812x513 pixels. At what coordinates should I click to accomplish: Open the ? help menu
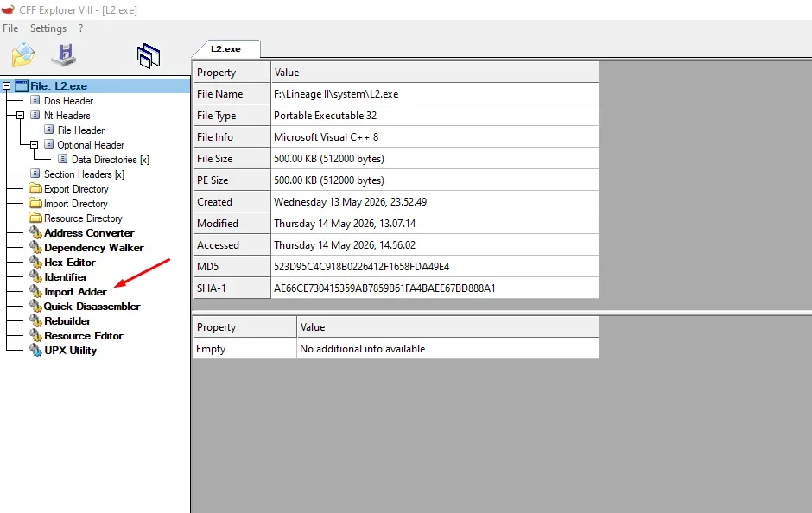tap(81, 28)
